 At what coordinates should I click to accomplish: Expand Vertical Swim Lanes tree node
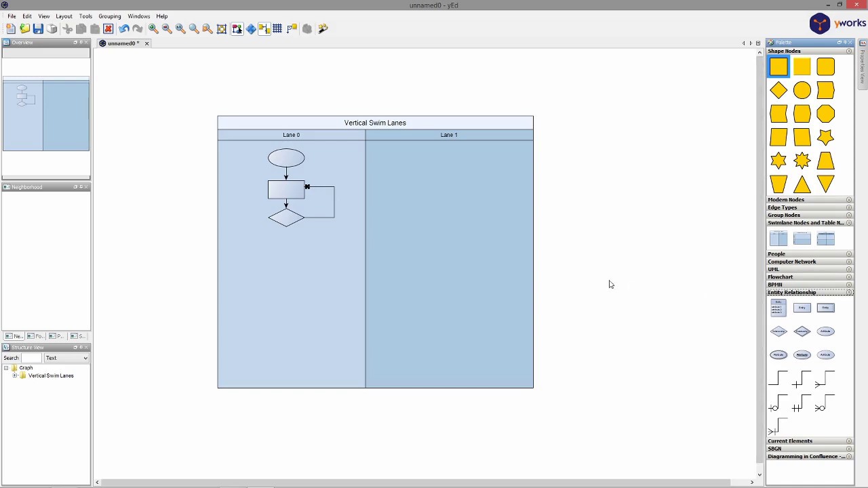coord(15,375)
